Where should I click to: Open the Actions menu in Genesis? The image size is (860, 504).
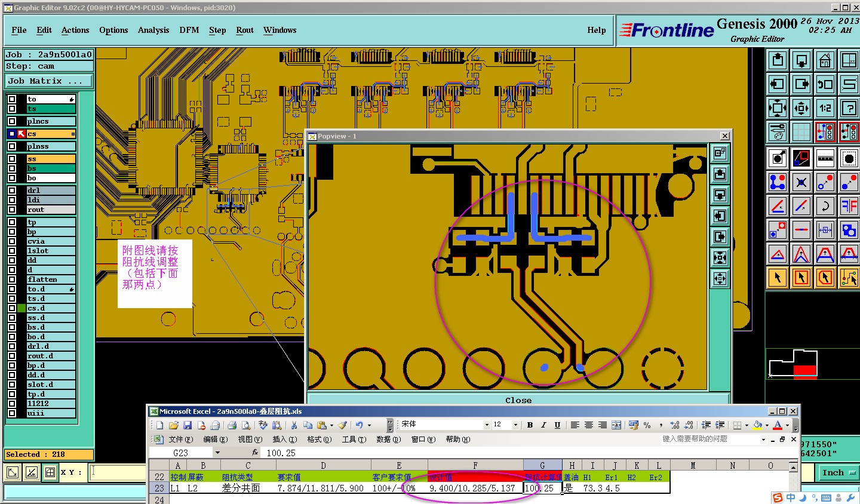pos(75,30)
